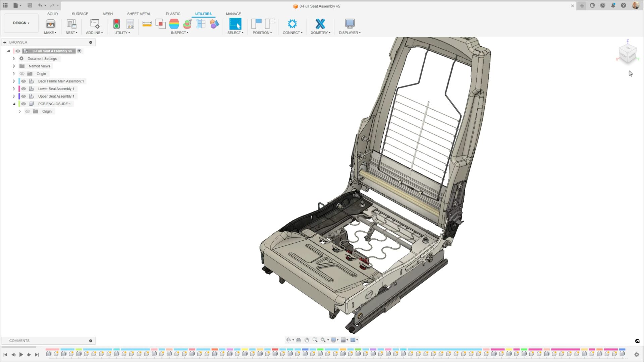The height and width of the screenshot is (362, 644).
Task: Switch to the SHEET METAL tab
Action: coord(139,14)
